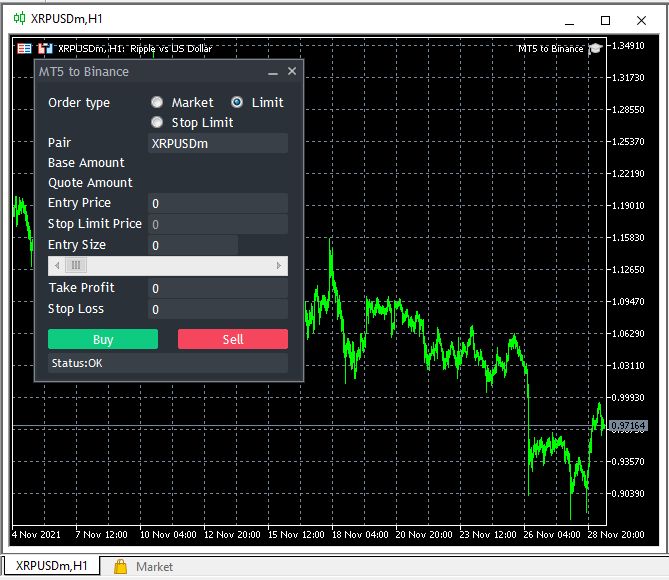This screenshot has width=669, height=580.
Task: Click the Stop Loss input field
Action: (218, 309)
